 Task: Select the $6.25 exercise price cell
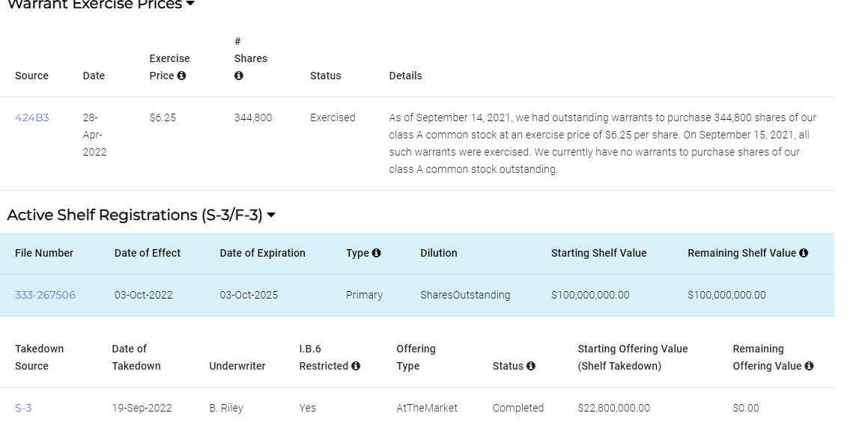(x=163, y=117)
